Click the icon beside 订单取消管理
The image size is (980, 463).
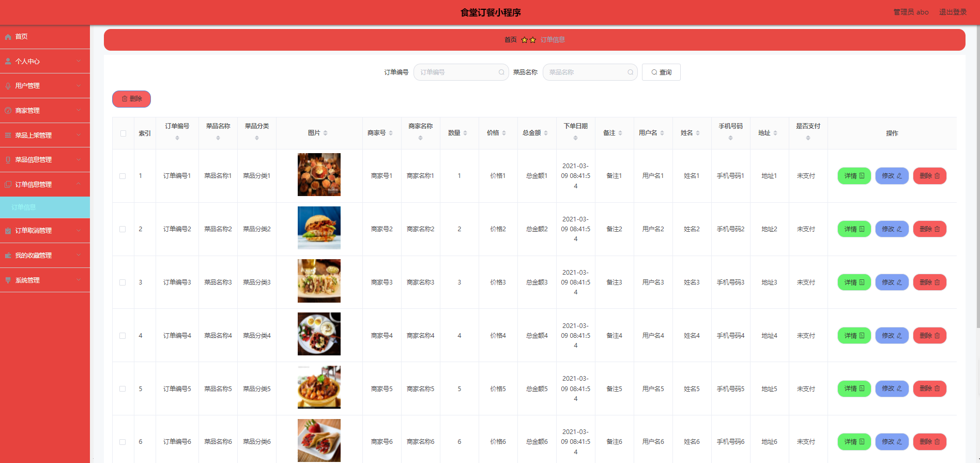(8, 231)
